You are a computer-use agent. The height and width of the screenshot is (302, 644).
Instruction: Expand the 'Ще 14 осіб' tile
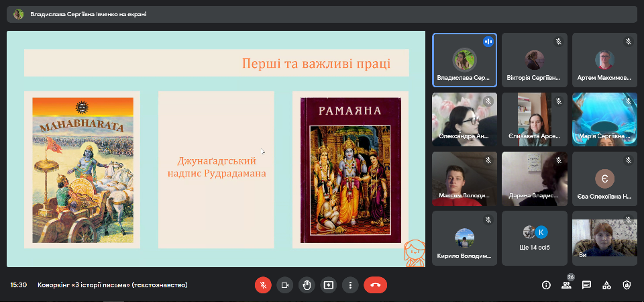535,238
